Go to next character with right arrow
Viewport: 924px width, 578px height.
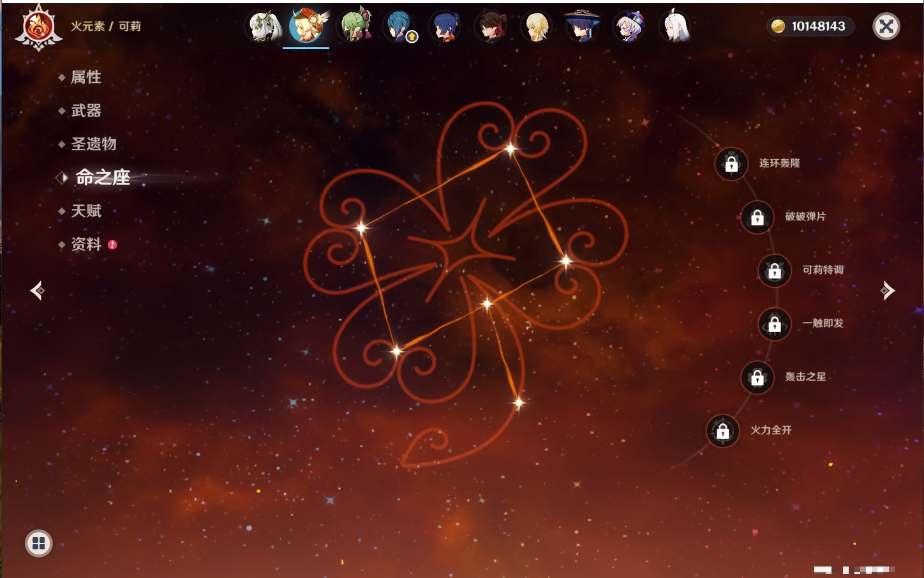tap(888, 291)
